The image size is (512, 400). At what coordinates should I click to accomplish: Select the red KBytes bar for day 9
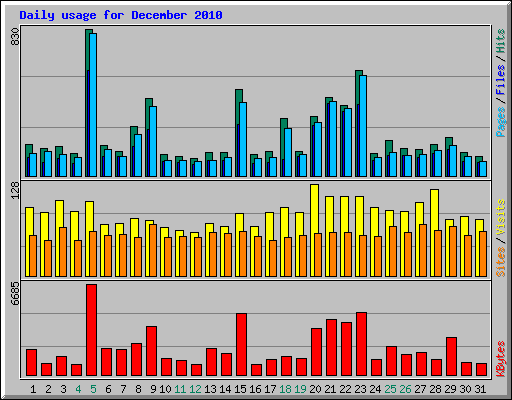[152, 351]
